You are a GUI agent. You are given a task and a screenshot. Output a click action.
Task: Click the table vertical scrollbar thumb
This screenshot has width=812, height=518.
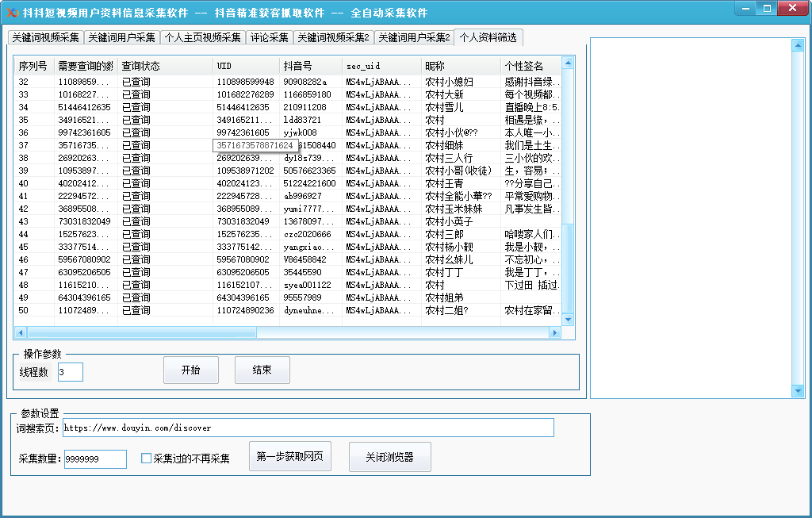point(568,268)
